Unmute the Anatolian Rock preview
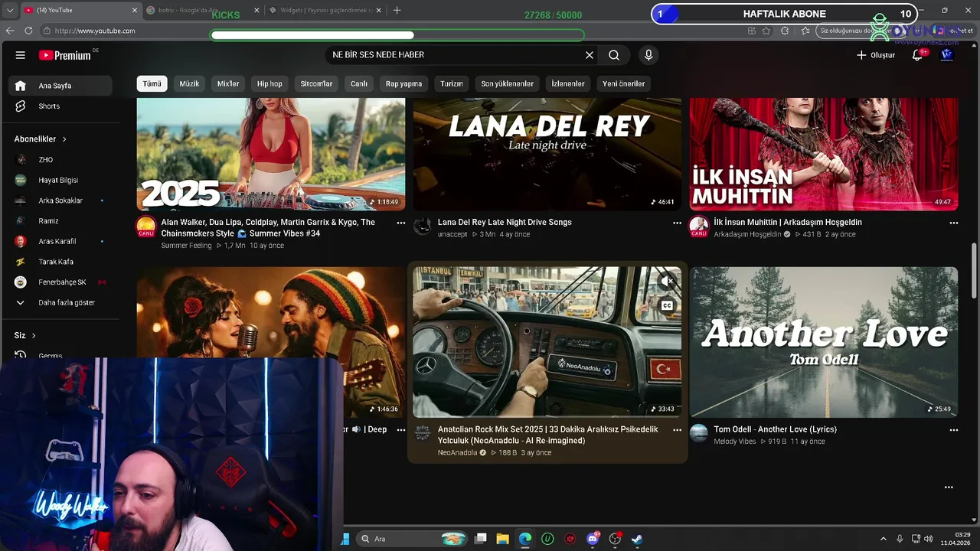 (667, 282)
